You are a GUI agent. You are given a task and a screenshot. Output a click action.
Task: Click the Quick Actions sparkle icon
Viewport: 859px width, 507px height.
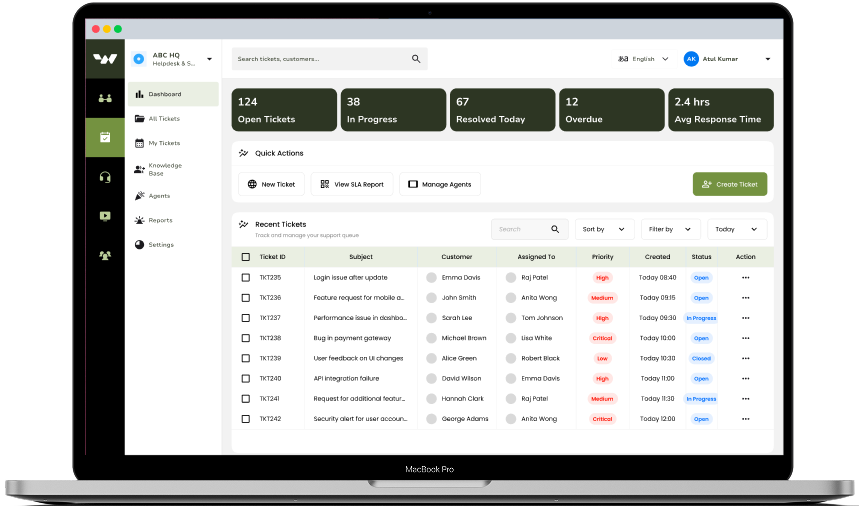(x=244, y=153)
